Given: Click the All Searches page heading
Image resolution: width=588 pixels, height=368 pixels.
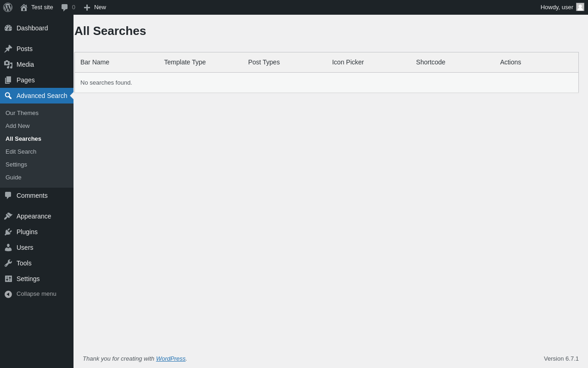Looking at the screenshot, I should pyautogui.click(x=110, y=31).
